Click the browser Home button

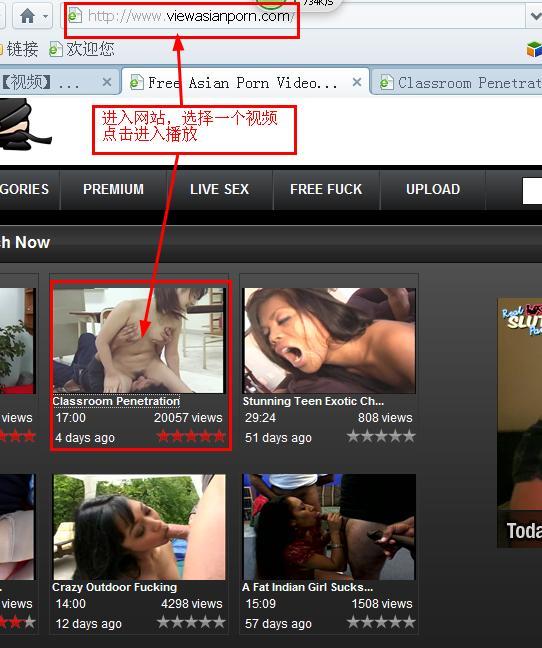27,17
